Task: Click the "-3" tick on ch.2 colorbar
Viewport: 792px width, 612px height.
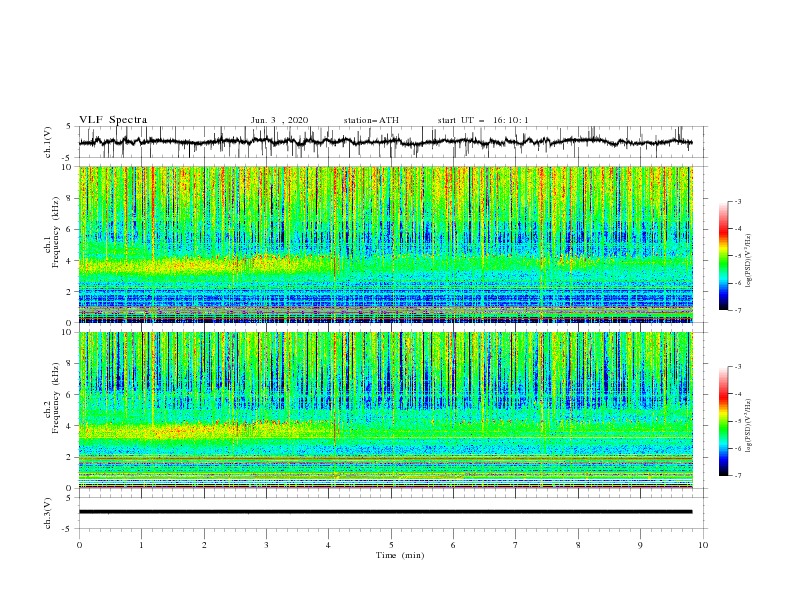Action: coord(737,367)
